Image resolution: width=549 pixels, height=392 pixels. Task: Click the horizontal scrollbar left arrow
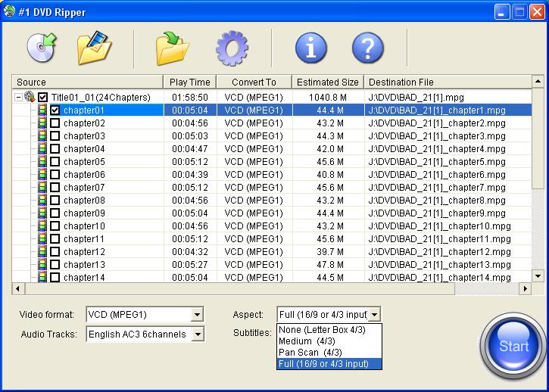pyautogui.click(x=18, y=289)
